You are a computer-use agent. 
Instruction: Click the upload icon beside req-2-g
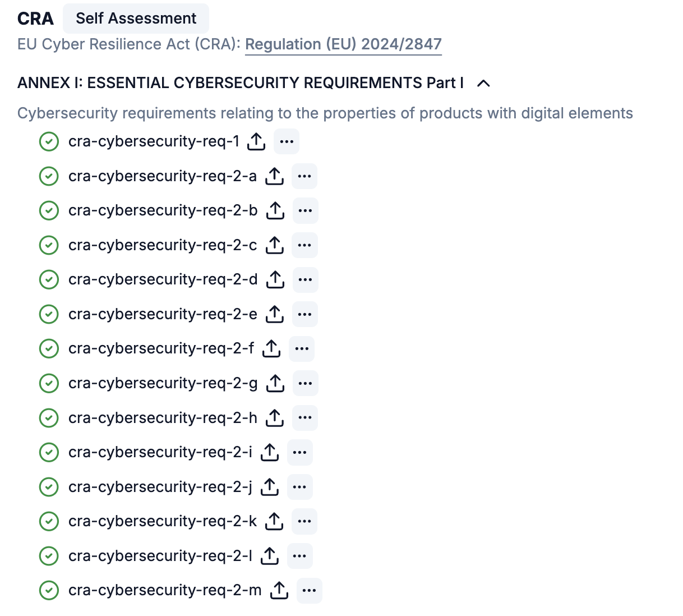click(275, 383)
